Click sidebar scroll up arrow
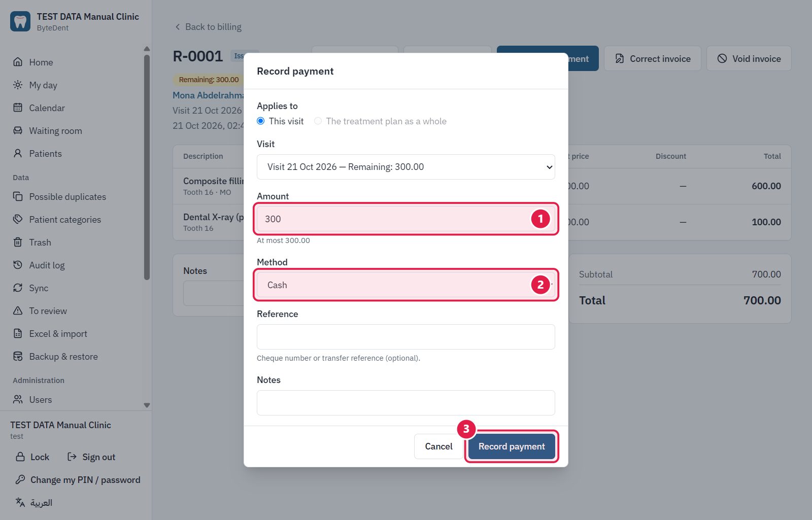812x520 pixels. (147, 49)
